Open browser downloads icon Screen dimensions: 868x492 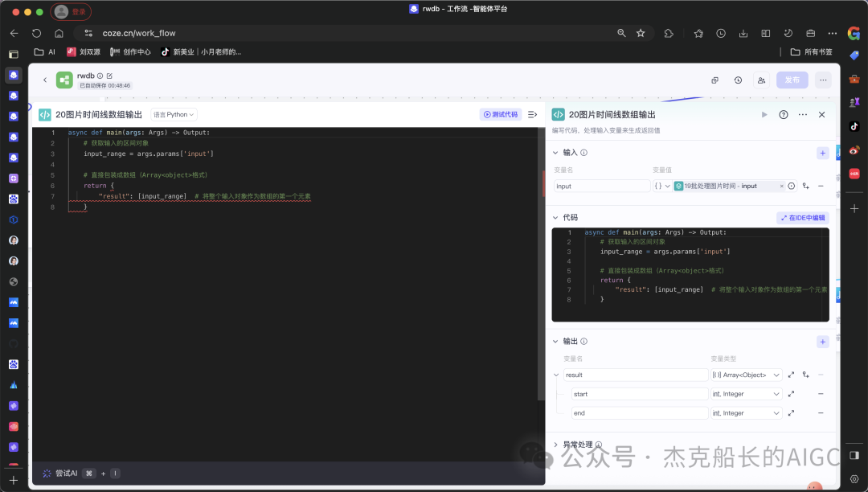[743, 33]
